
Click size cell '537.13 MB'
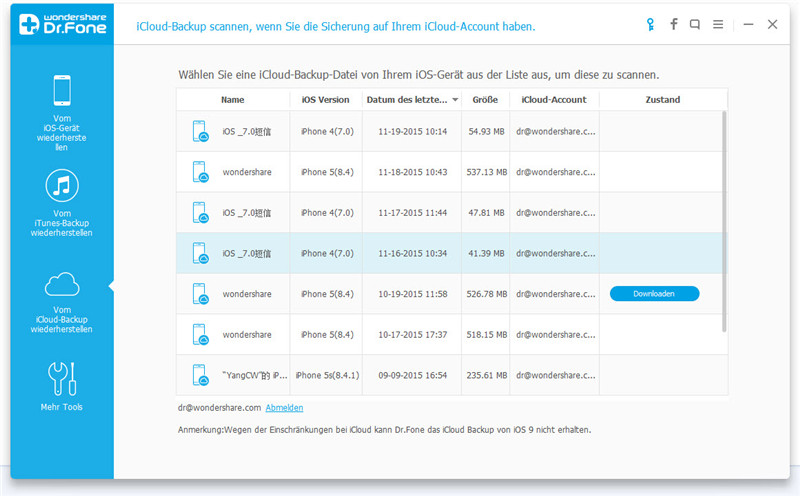[x=486, y=172]
